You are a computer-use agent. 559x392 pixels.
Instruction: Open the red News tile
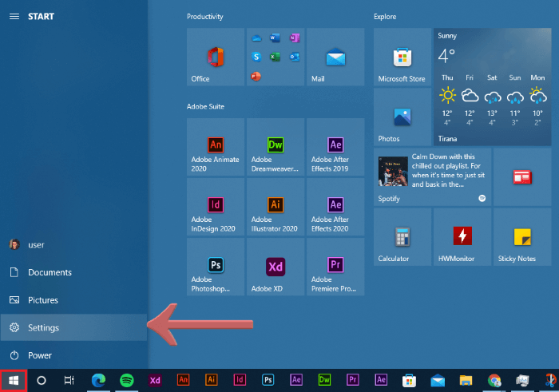[522, 176]
